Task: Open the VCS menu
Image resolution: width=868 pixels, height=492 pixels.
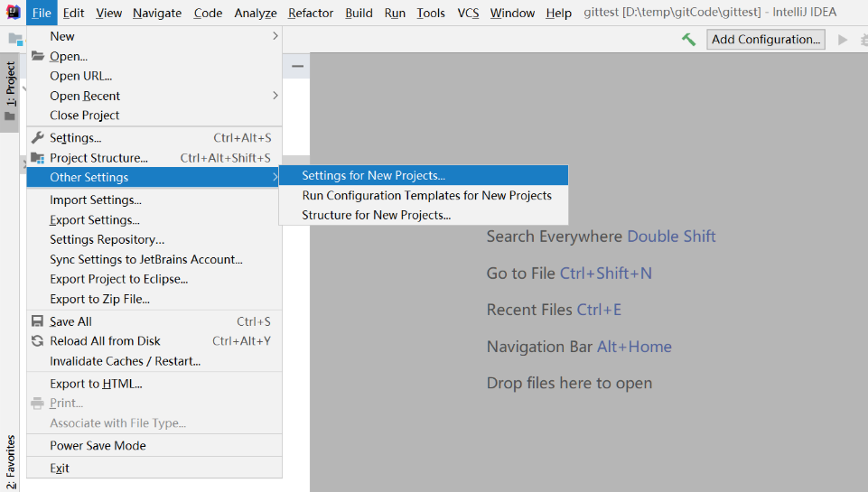Action: pos(468,13)
